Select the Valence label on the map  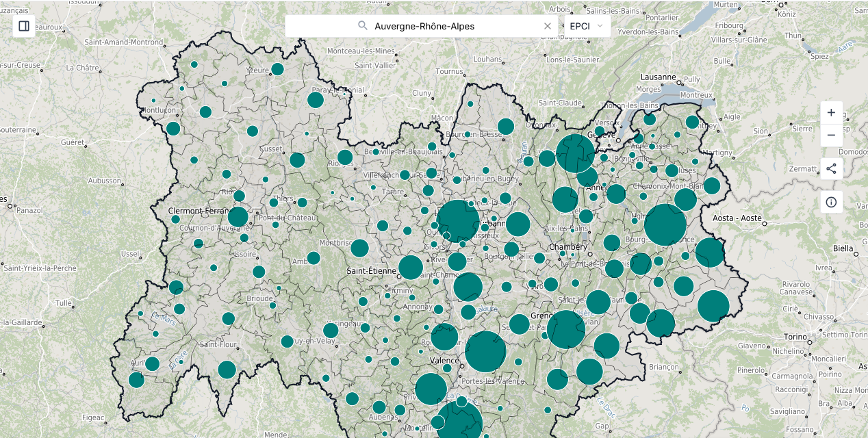click(x=444, y=361)
